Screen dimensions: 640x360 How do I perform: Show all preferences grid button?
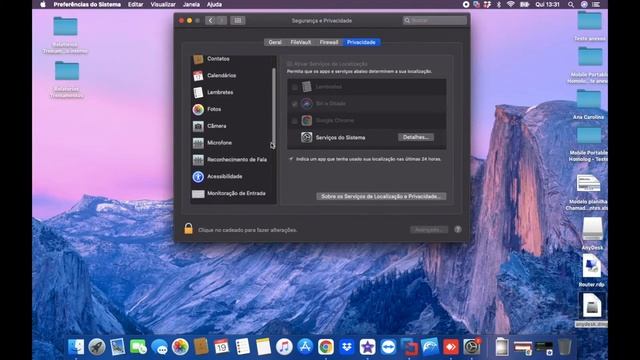click(x=238, y=20)
